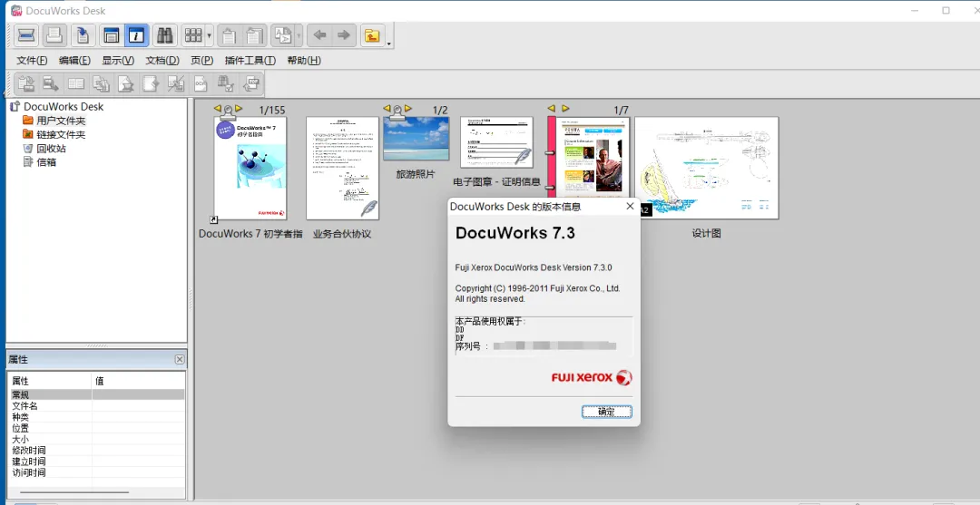Click 确定 in the version info dialog
Viewport: 980px width, 505px height.
click(x=606, y=412)
